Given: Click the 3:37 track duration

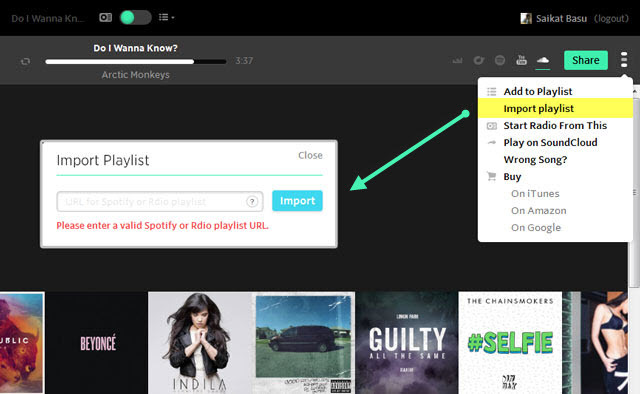Looking at the screenshot, I should pyautogui.click(x=244, y=61).
